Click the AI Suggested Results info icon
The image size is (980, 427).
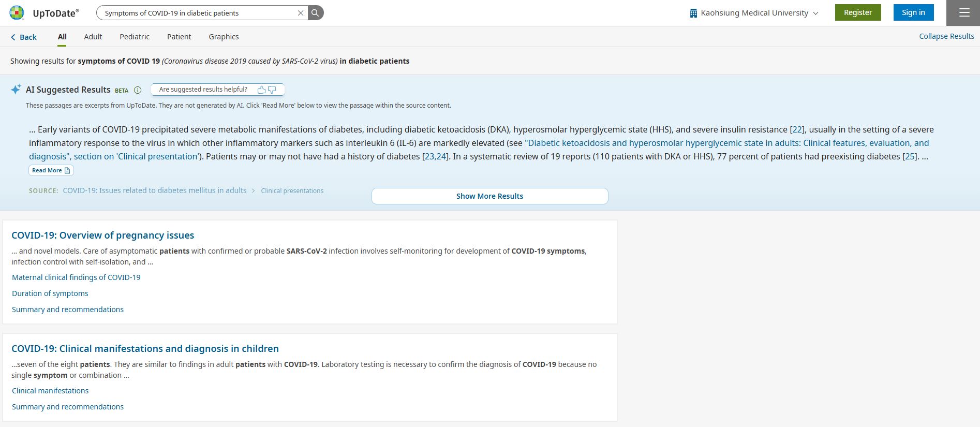click(x=138, y=90)
